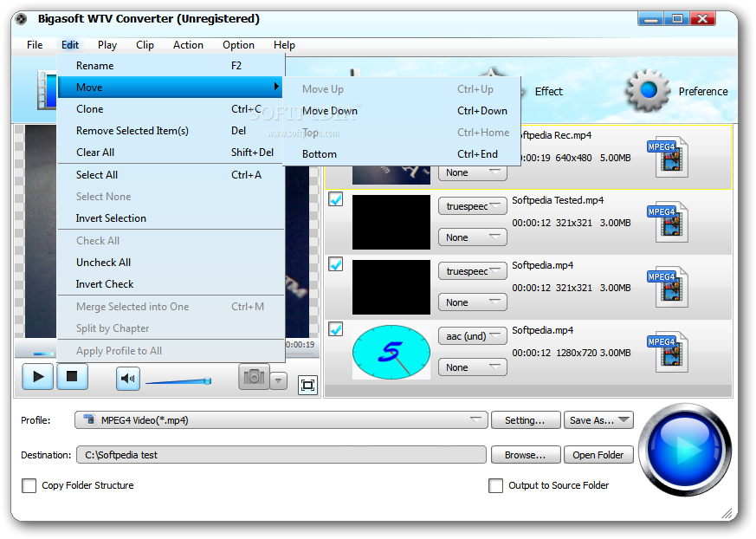The height and width of the screenshot is (539, 756).
Task: Click the large blue Convert button
Action: (x=685, y=449)
